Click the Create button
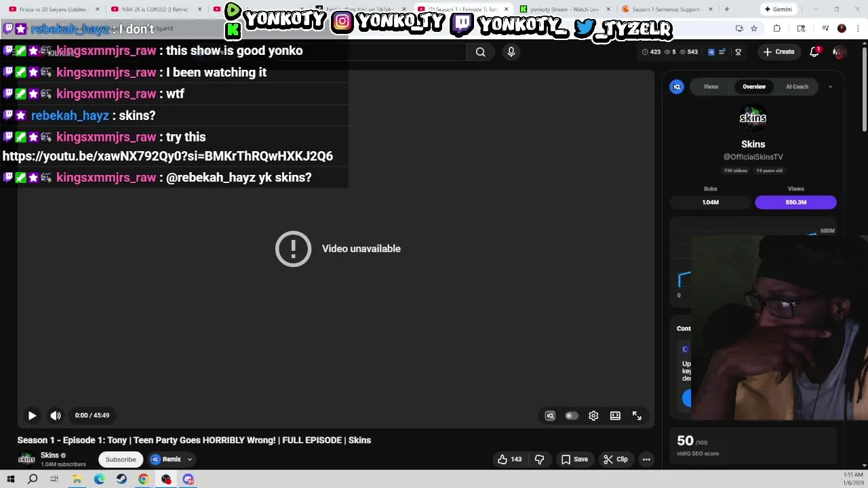The height and width of the screenshot is (488, 868). [x=778, y=52]
